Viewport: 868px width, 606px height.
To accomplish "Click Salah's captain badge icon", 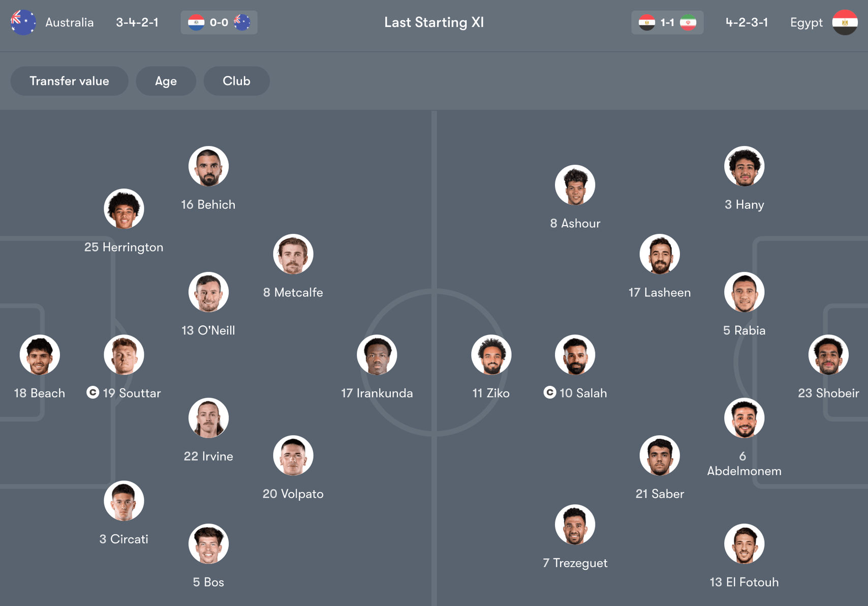I will click(x=549, y=392).
